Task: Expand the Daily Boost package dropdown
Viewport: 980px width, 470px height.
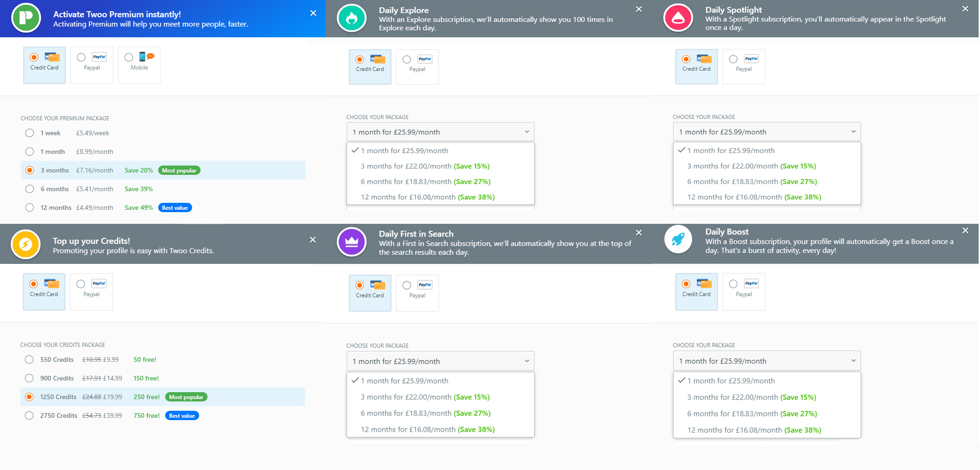Action: (x=766, y=361)
